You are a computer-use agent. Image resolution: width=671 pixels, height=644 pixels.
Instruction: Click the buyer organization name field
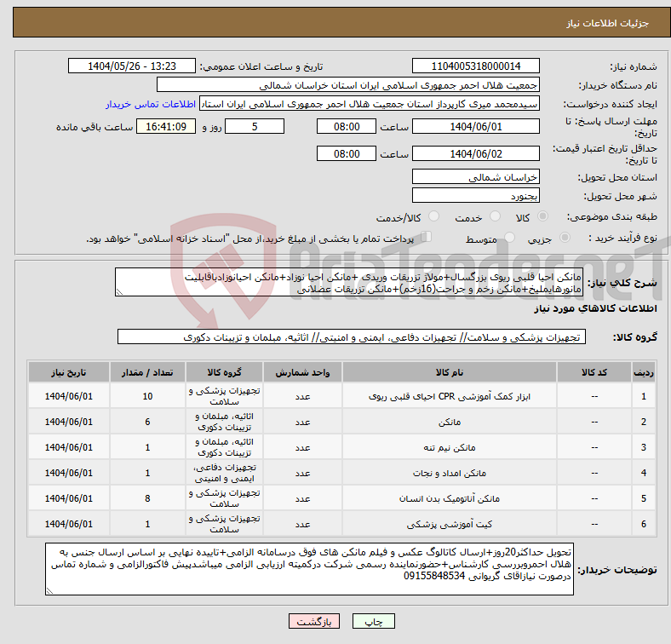tap(348, 85)
